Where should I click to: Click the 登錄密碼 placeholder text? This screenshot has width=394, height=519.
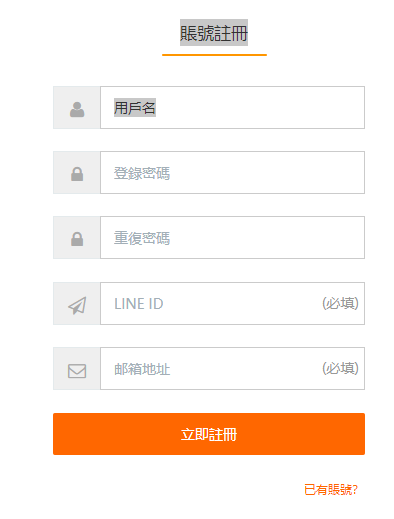[x=142, y=173]
